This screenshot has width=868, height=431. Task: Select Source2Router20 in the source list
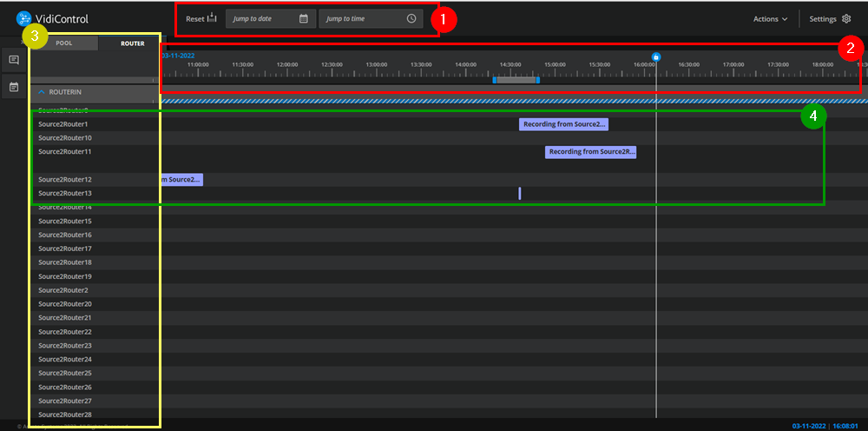[65, 304]
